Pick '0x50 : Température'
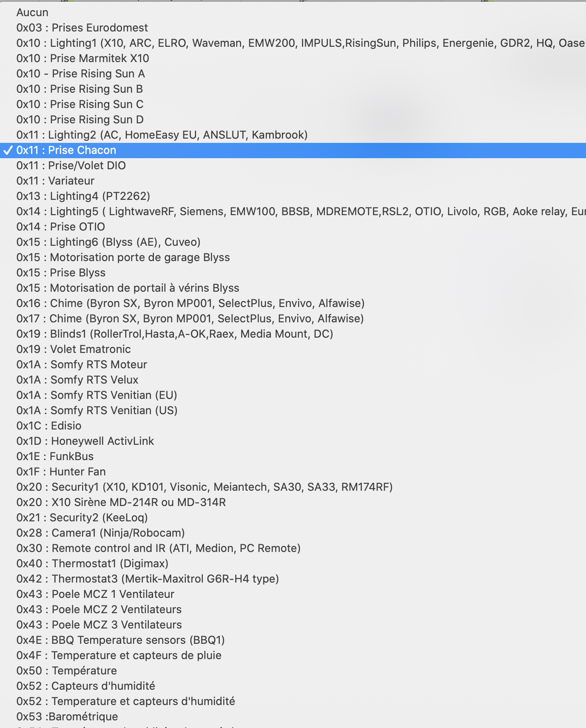This screenshot has width=586, height=728. coord(293,671)
